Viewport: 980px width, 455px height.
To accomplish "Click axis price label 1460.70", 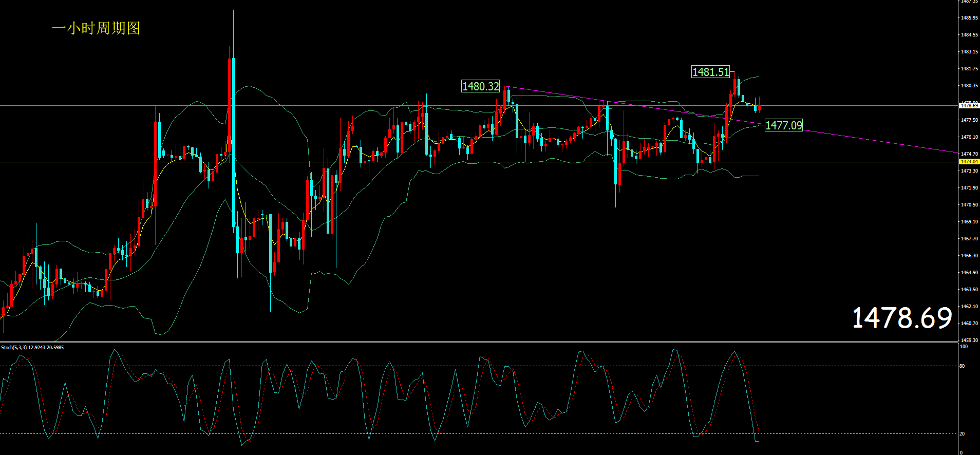I will (969, 324).
